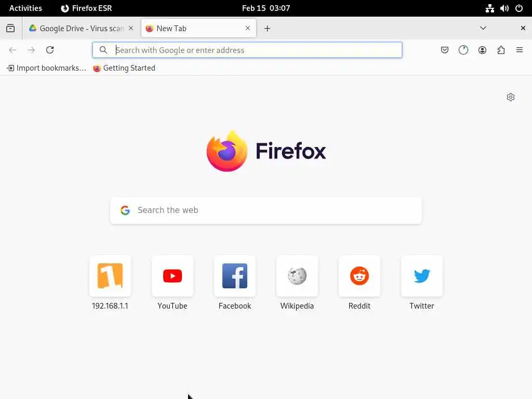Open the Wikipedia shortcut tile
This screenshot has height=399, width=532.
click(x=297, y=283)
